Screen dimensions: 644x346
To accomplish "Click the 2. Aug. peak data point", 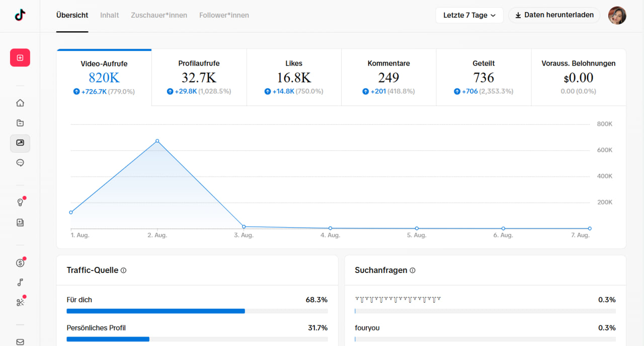I will pos(157,141).
